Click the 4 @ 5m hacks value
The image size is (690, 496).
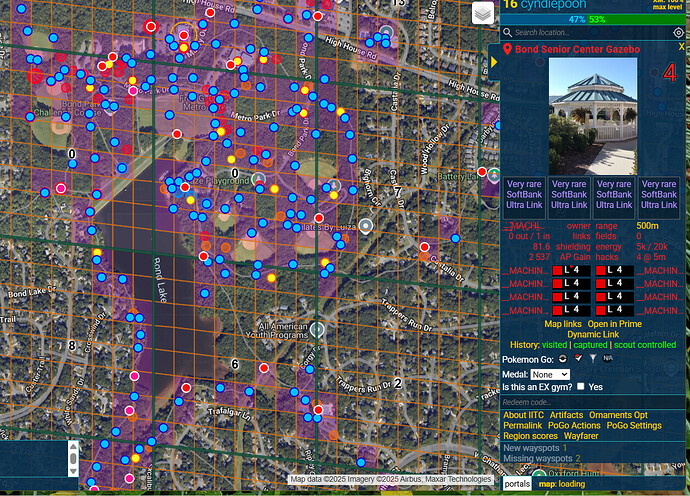(x=650, y=257)
